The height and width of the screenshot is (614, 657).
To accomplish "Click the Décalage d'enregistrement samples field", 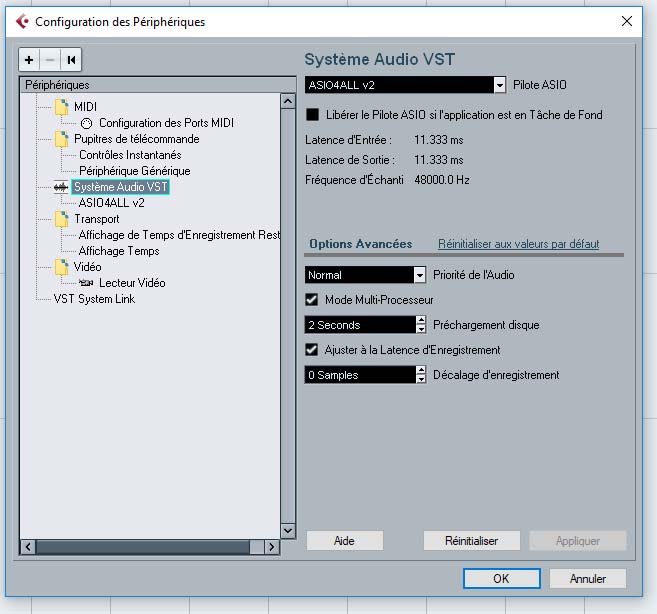I will [358, 375].
